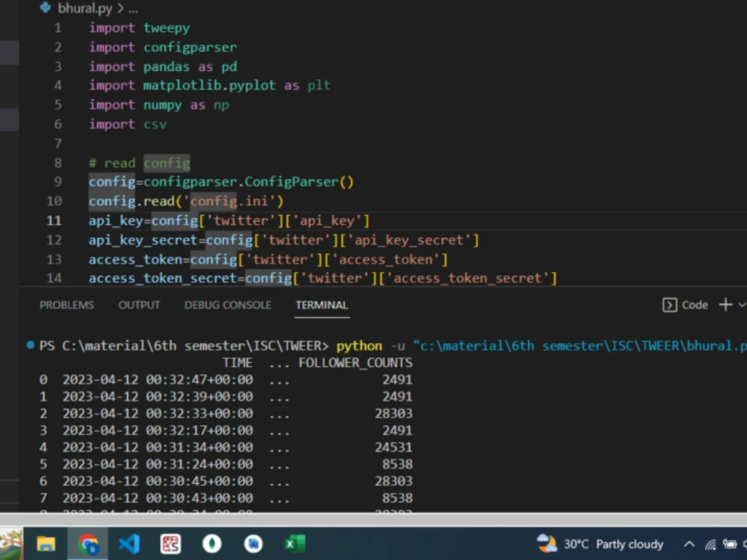
Task: Click the battery status tray icon
Action: pyautogui.click(x=730, y=544)
